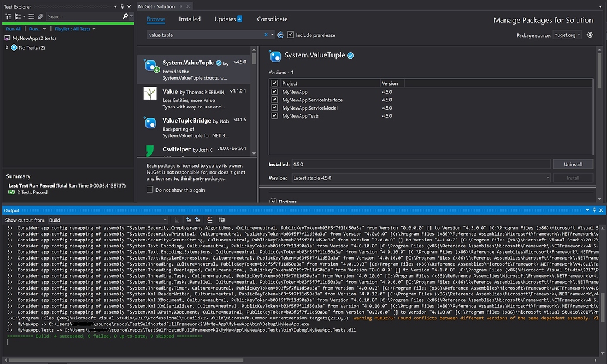Expand the Options section in NuGet details

273,201
